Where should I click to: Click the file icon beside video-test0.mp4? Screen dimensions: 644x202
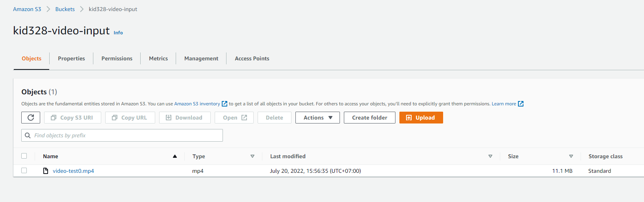click(46, 171)
